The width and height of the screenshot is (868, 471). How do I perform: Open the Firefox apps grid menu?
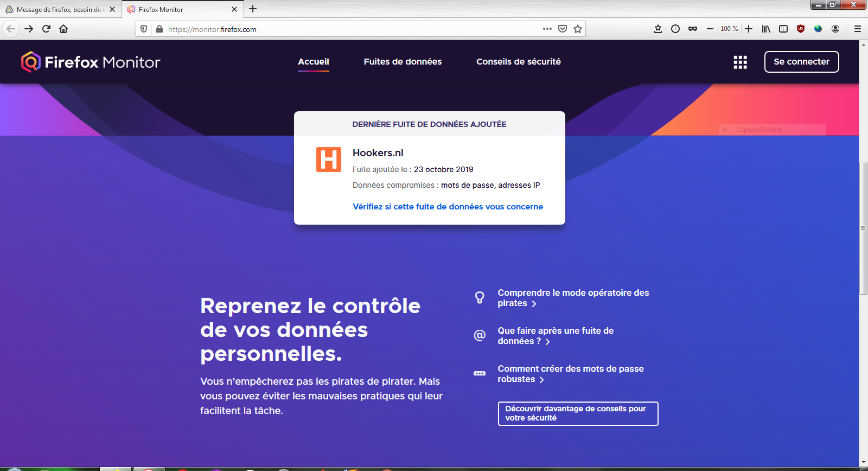(x=740, y=62)
